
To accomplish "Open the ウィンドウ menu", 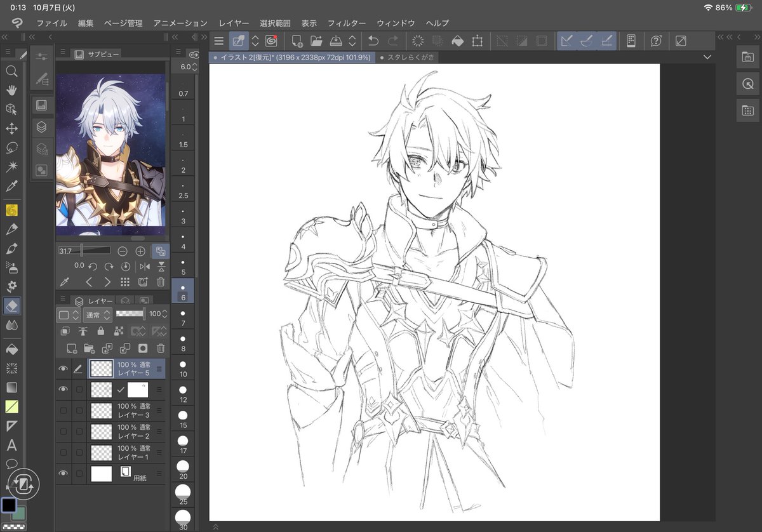I will (396, 23).
